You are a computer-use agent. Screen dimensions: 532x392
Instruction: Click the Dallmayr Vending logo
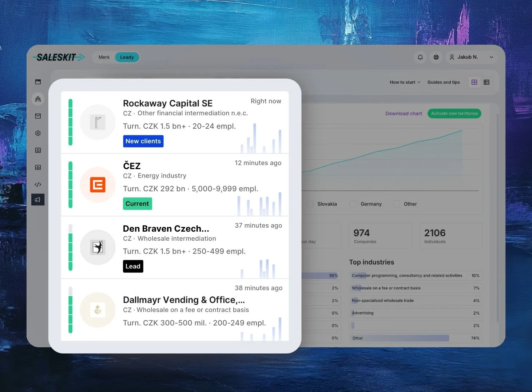click(98, 310)
